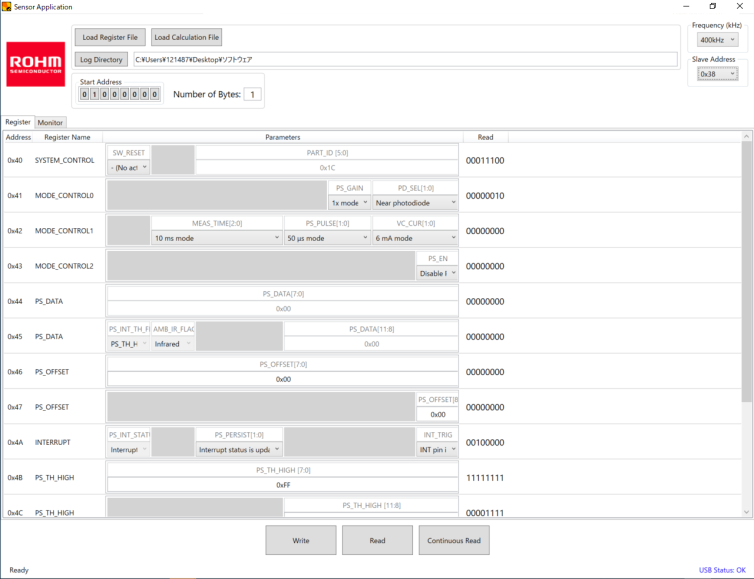The height and width of the screenshot is (579, 754).
Task: Toggle the Start Address bit showing 1
Action: (95, 95)
